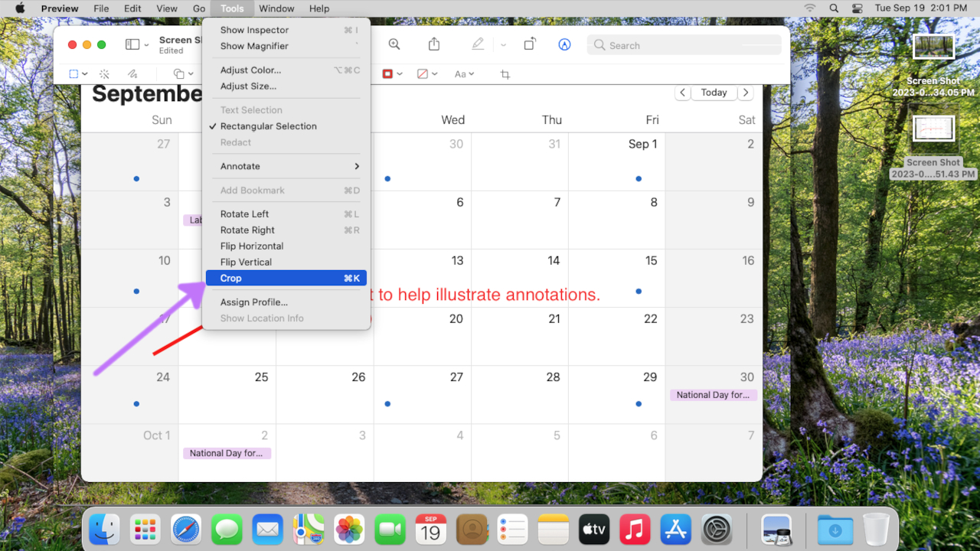
Task: Select desktop Screen Shot ending 34.05 PM
Action: pyautogui.click(x=933, y=66)
